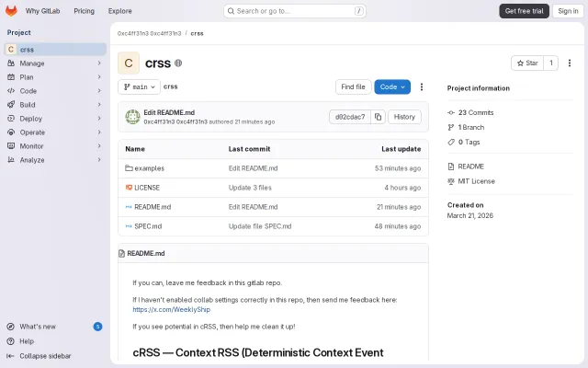Expand the Code sidebar section chevron
This screenshot has width=588, height=368.
coord(99,91)
